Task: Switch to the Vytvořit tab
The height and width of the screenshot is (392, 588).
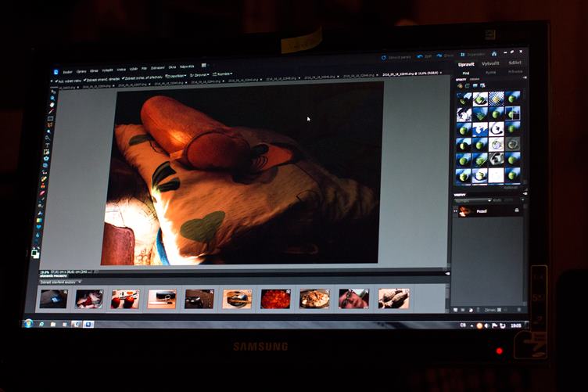Action: (490, 64)
